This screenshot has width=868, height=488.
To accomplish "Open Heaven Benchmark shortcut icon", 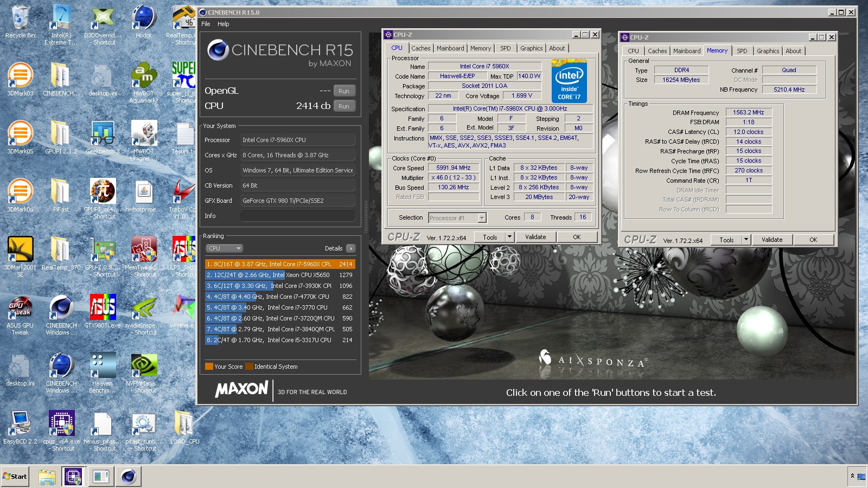I will coord(103,373).
